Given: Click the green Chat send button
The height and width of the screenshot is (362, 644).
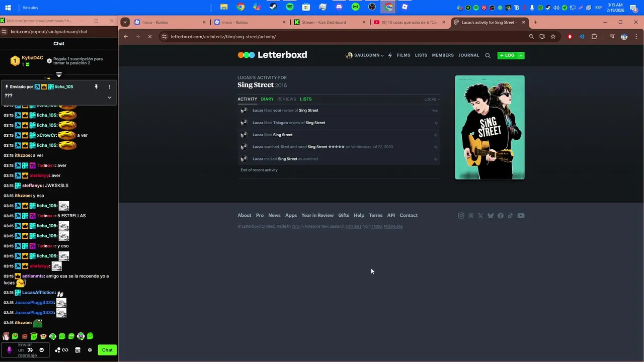Looking at the screenshot, I should point(107,350).
